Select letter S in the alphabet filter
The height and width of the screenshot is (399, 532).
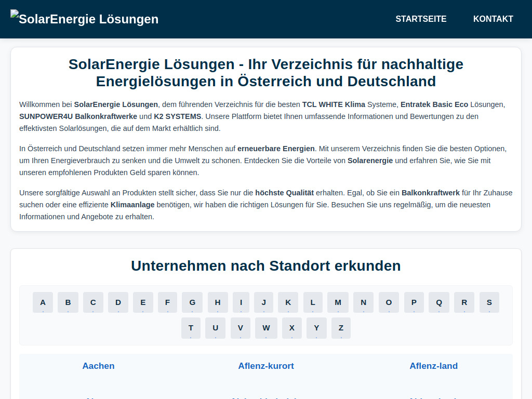[489, 302]
